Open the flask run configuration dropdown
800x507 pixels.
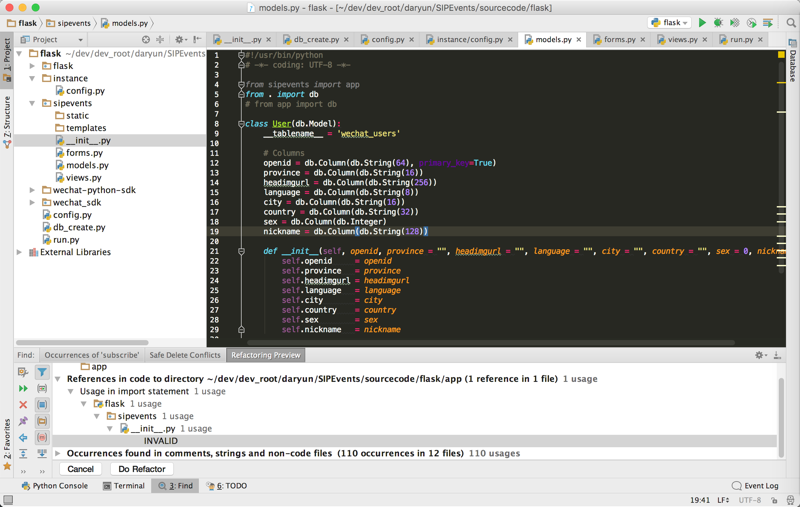pos(670,22)
